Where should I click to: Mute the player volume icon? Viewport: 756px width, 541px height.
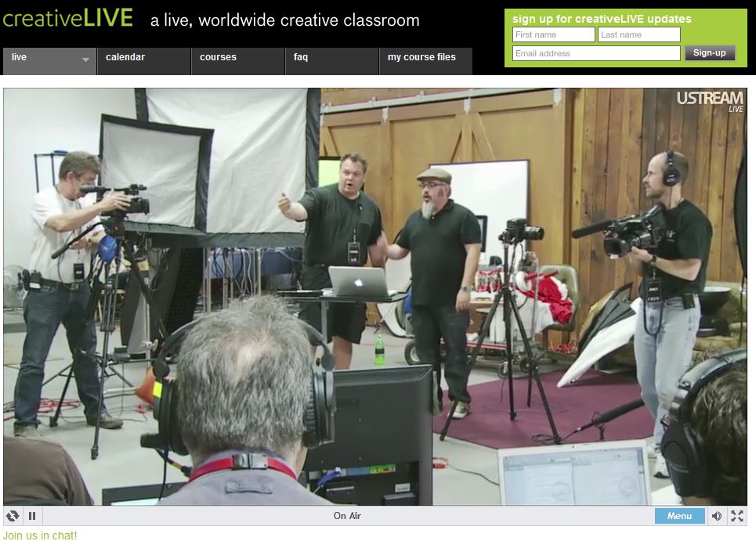point(717,516)
